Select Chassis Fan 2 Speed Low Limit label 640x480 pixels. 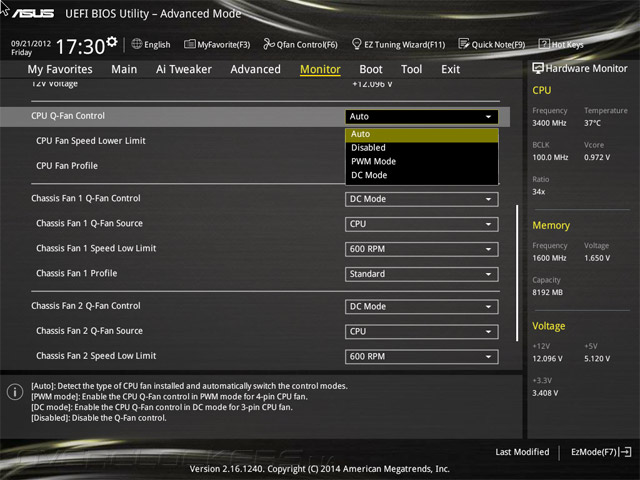[96, 356]
